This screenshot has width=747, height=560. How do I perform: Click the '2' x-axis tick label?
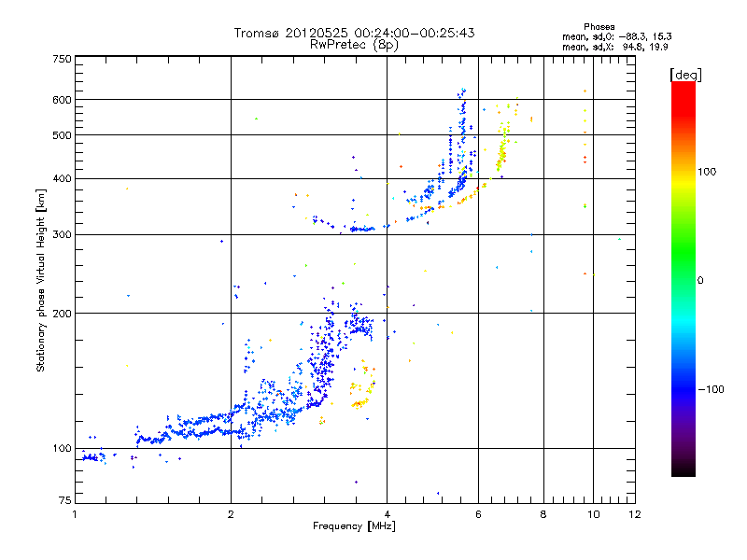pos(231,514)
